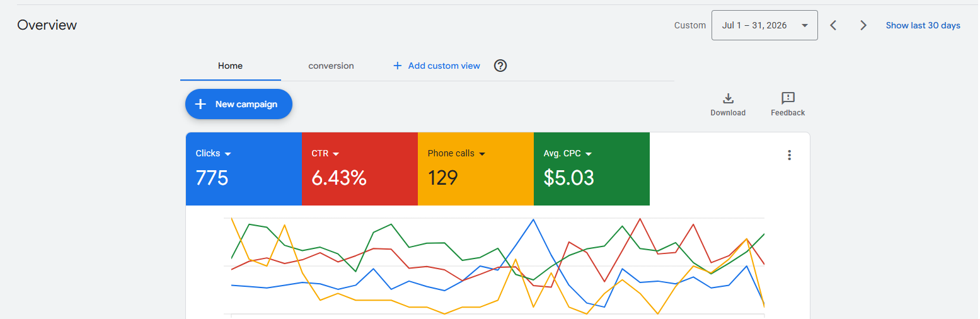Click the blue Clicks peak on chart
This screenshot has height=319, width=980.
pyautogui.click(x=534, y=219)
